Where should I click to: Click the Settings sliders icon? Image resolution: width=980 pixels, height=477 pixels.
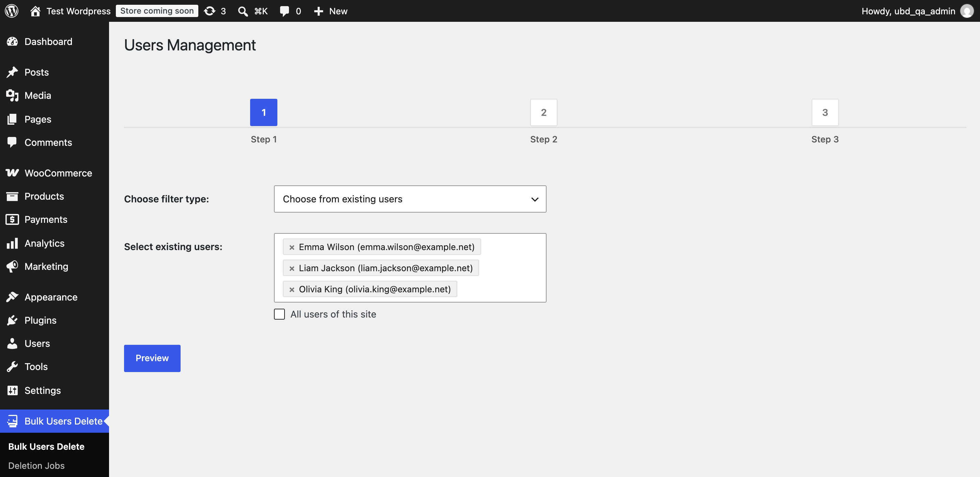pos(12,390)
